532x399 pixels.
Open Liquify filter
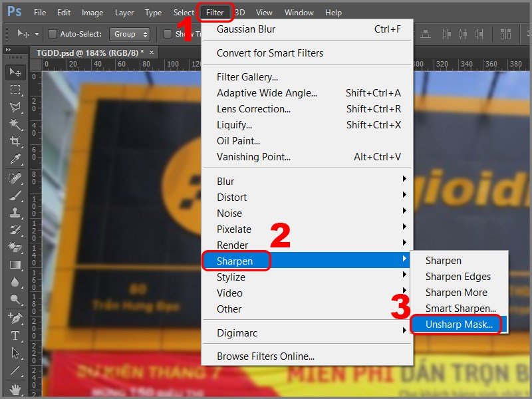pyautogui.click(x=308, y=125)
